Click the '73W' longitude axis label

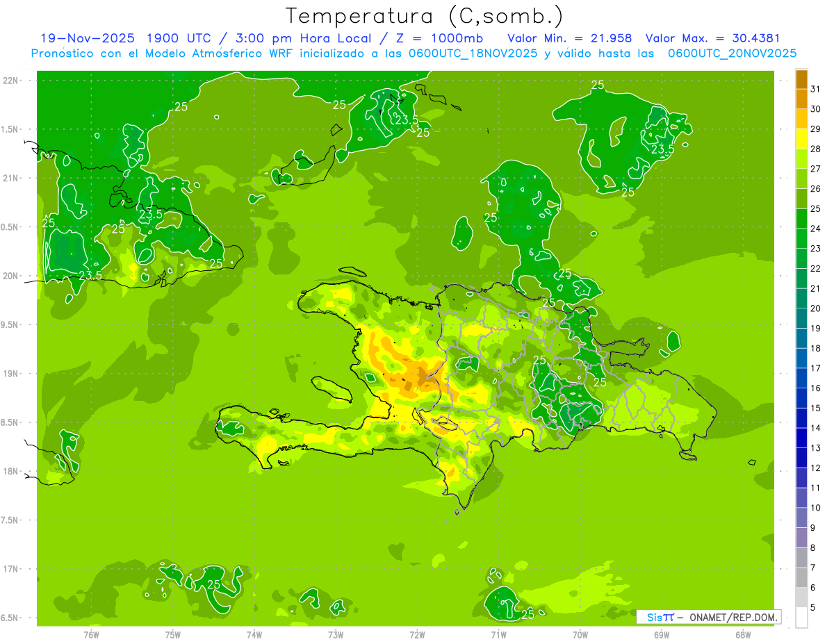[x=336, y=634]
